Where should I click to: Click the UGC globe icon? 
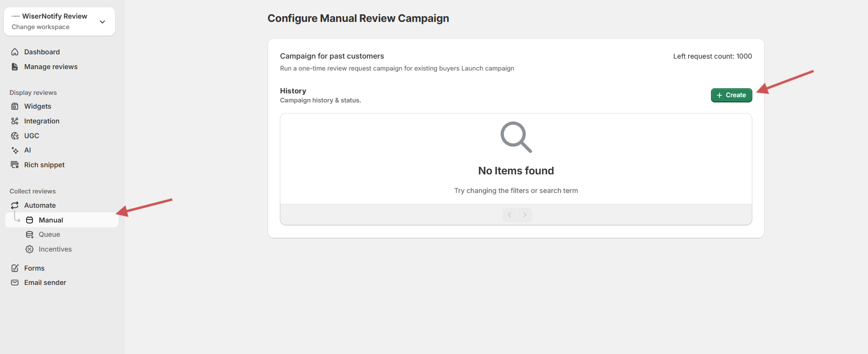15,136
